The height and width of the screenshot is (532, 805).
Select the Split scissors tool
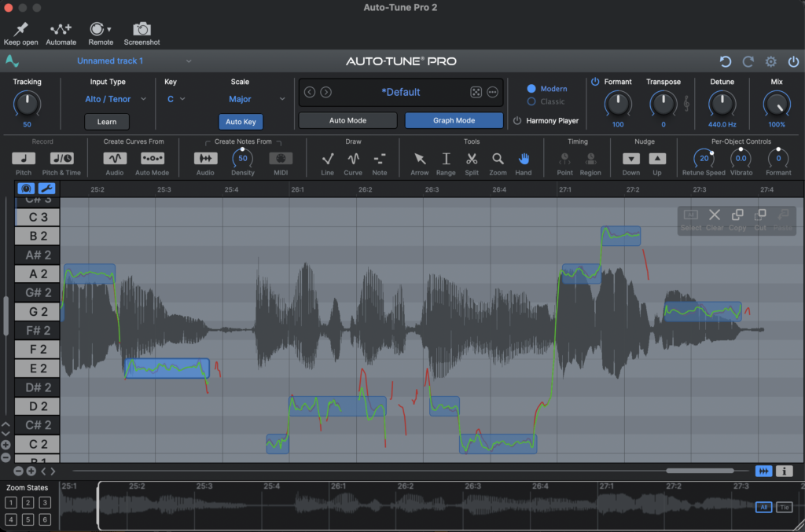(x=472, y=159)
